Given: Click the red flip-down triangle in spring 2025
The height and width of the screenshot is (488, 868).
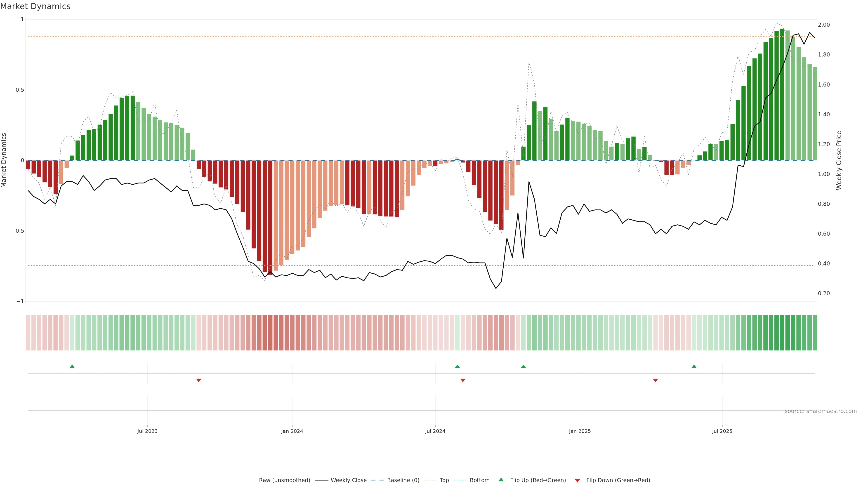Looking at the screenshot, I should (x=655, y=380).
